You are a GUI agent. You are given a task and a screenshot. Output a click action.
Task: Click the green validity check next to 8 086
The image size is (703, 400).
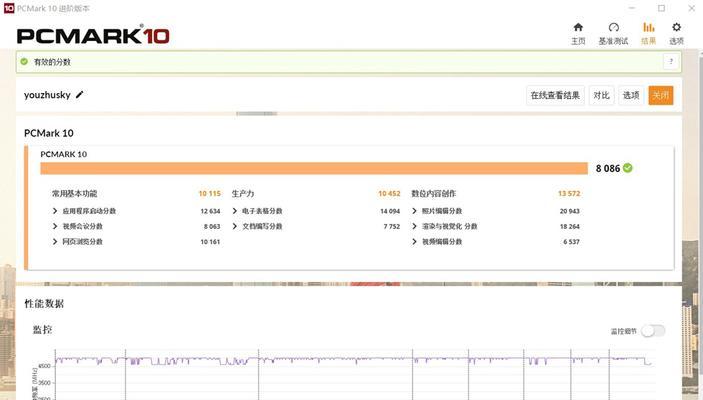(628, 168)
